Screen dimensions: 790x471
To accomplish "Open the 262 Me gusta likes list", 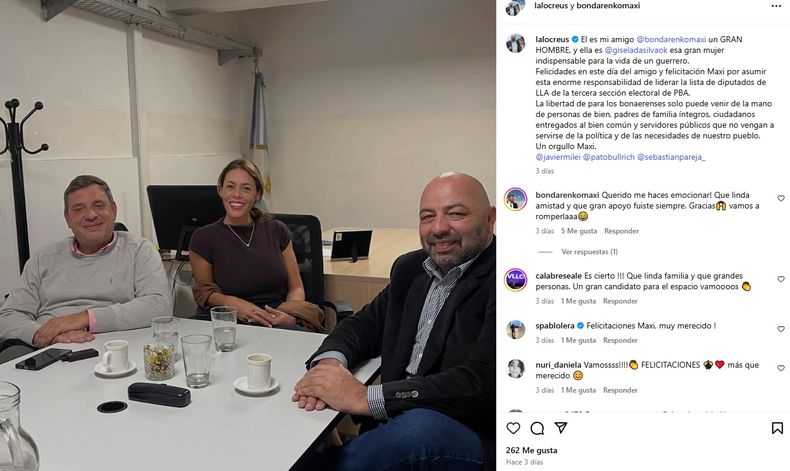I will coord(532,450).
